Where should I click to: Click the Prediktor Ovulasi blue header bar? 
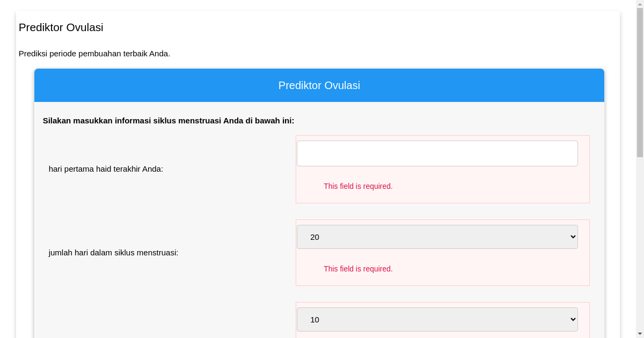pos(319,85)
